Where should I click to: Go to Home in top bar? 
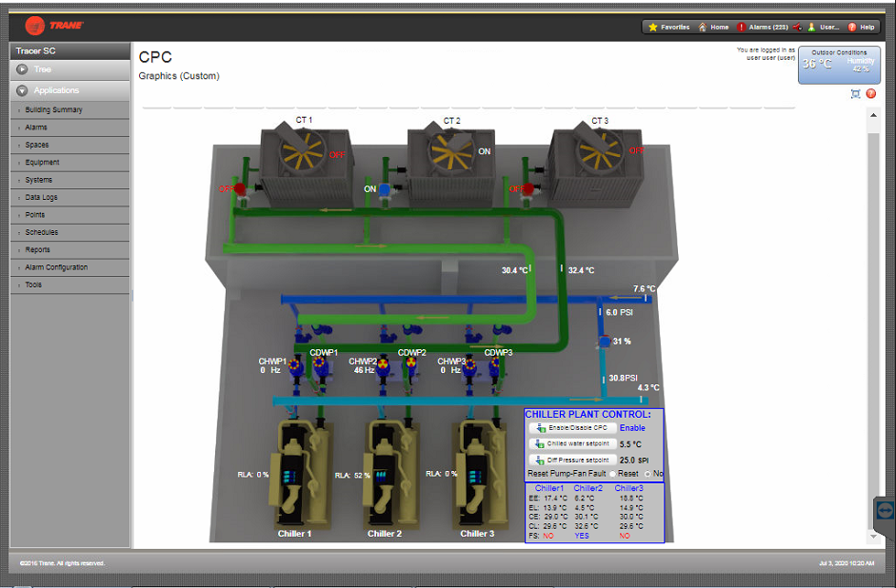713,27
